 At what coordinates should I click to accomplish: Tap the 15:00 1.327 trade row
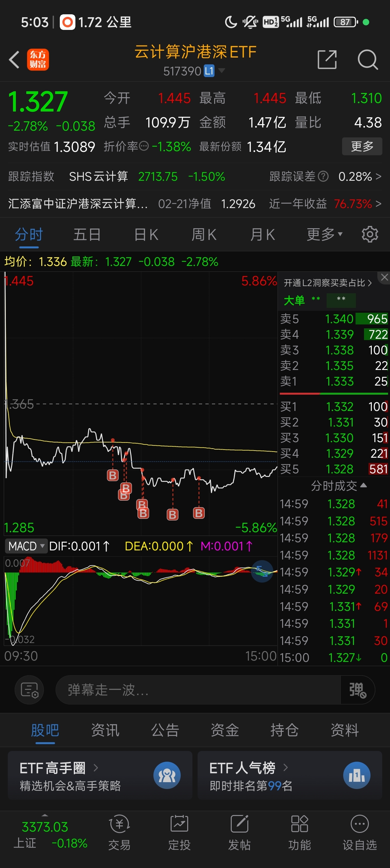[x=334, y=657]
